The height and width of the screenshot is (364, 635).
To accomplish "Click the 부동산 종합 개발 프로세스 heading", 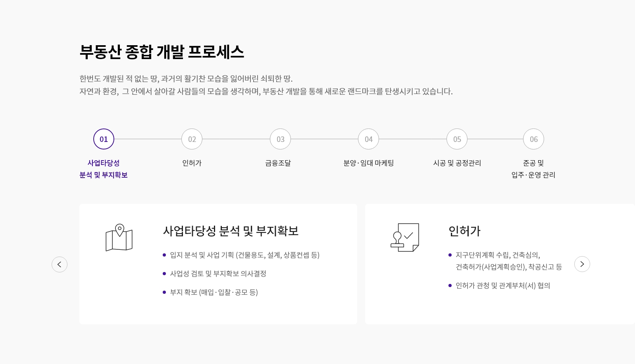I will [x=162, y=52].
